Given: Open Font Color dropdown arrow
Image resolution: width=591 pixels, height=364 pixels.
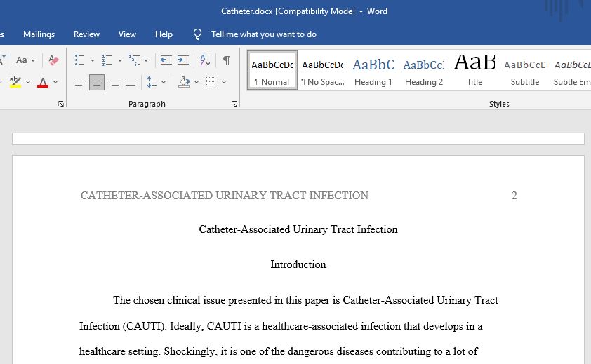Looking at the screenshot, I should pos(55,82).
